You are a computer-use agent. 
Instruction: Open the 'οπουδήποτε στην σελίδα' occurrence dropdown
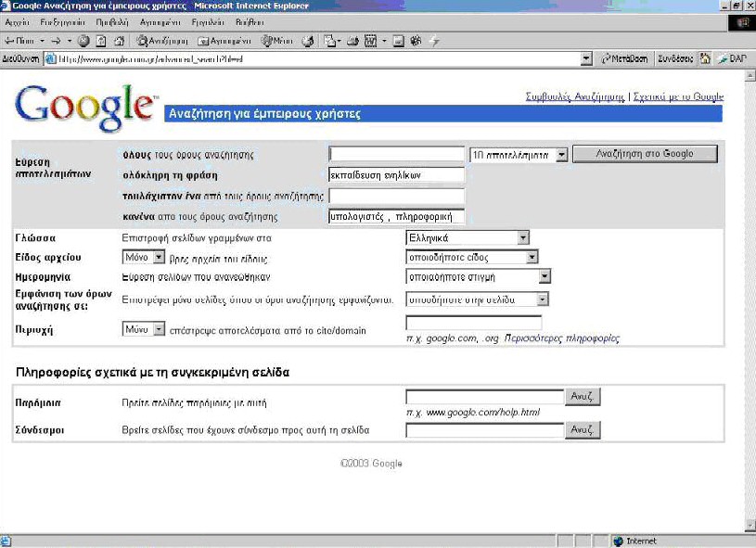478,299
